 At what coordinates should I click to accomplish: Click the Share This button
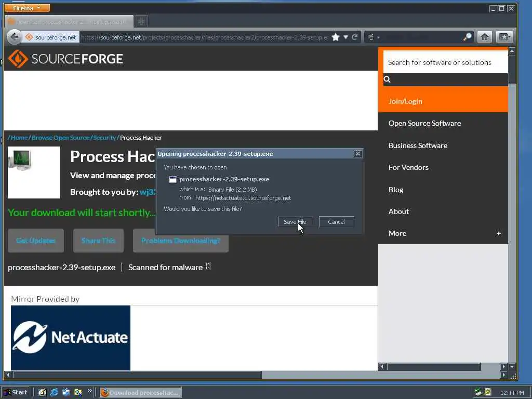coord(98,241)
